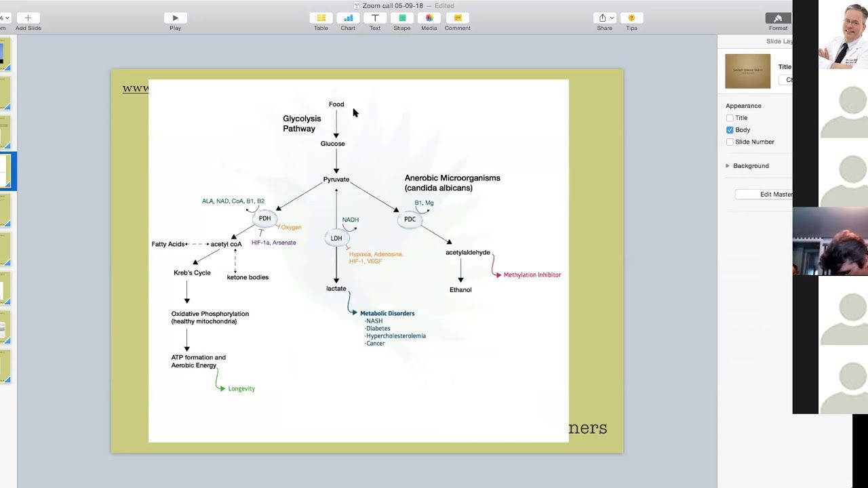Image resolution: width=868 pixels, height=488 pixels.
Task: Enable the Title appearance checkbox
Action: click(x=730, y=118)
